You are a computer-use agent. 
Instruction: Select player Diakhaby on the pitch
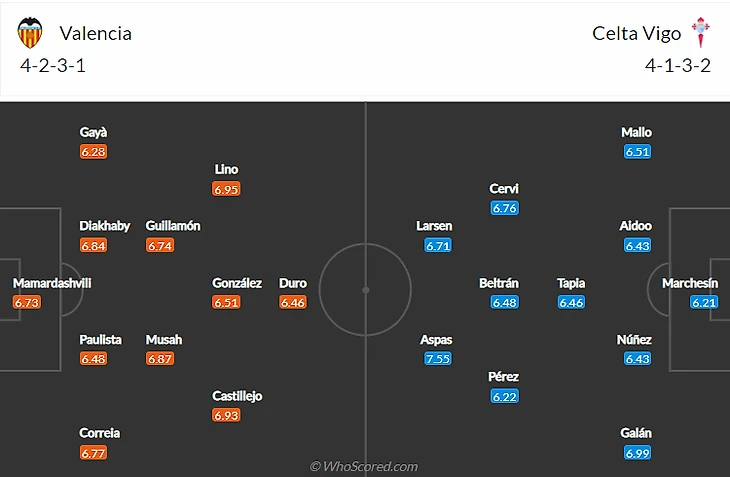click(106, 226)
